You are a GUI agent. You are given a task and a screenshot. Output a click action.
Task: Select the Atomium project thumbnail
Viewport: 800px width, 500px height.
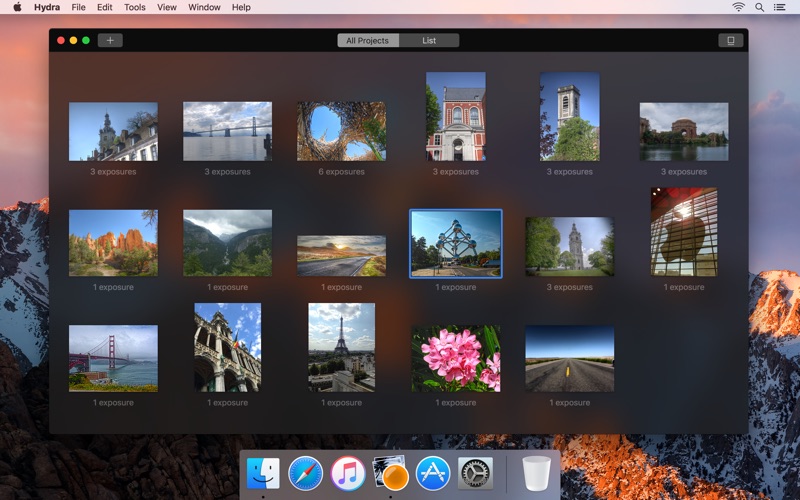click(x=456, y=243)
